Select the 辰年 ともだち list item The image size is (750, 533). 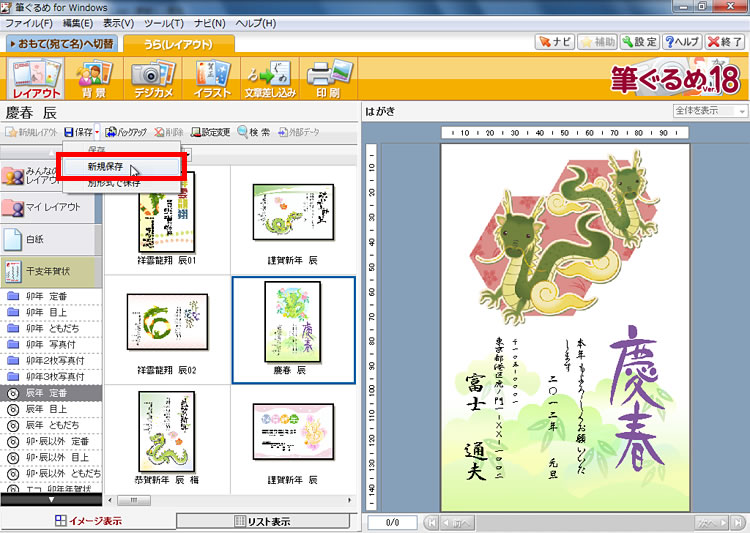pos(51,425)
